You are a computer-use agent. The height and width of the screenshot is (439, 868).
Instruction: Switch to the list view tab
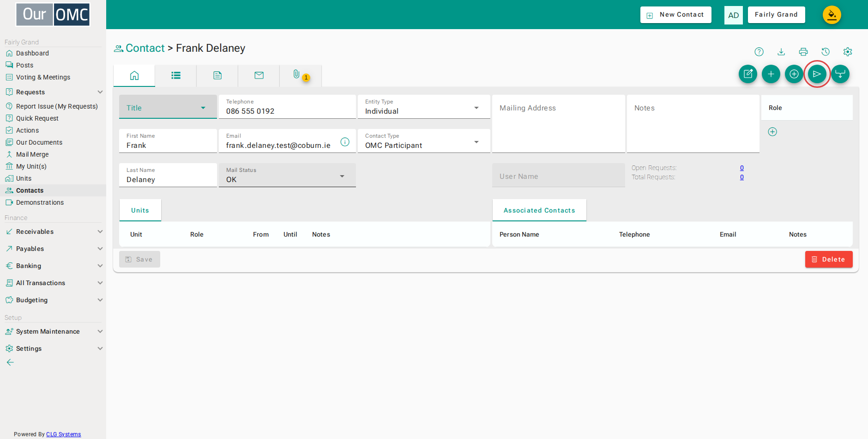(176, 75)
